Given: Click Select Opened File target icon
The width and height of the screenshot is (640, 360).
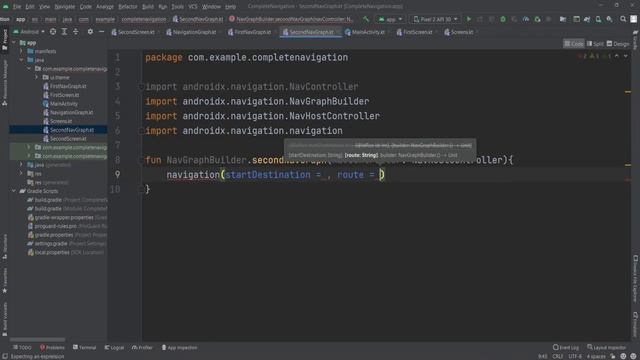Looking at the screenshot, I should point(53,32).
